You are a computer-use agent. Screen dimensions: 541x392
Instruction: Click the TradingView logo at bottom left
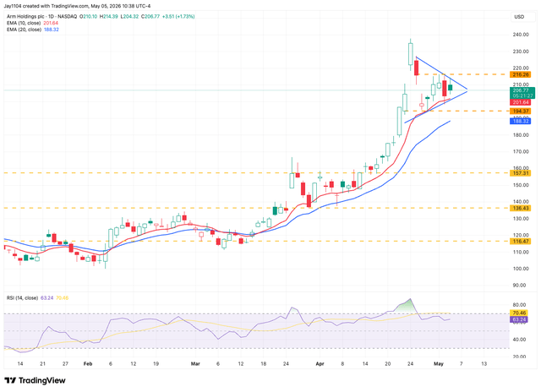pos(35,380)
